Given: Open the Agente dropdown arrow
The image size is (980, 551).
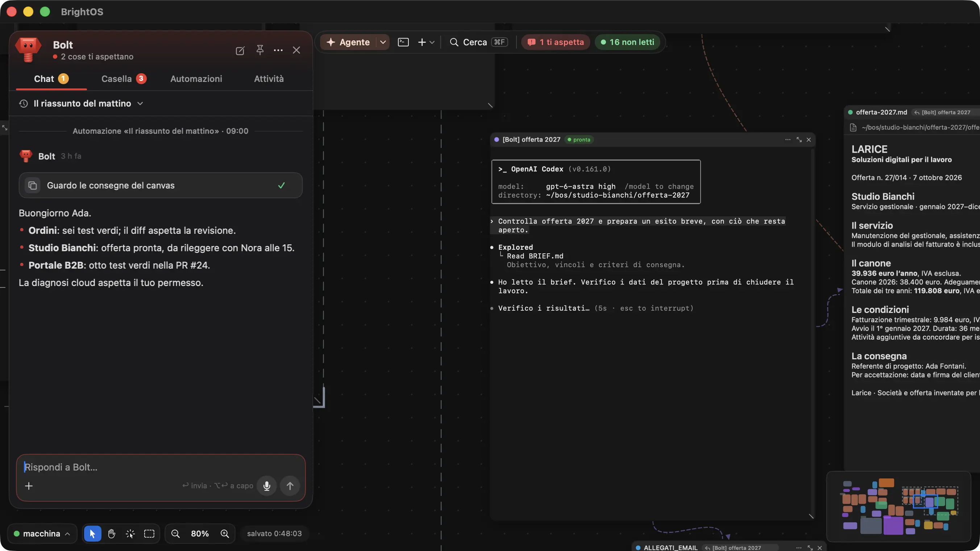Looking at the screenshot, I should coord(383,42).
